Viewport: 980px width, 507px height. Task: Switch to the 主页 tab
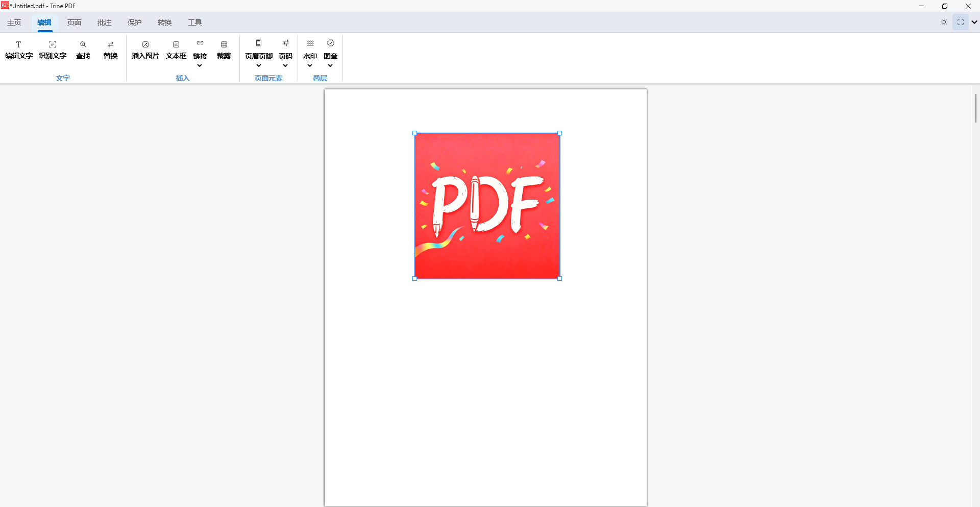click(x=14, y=22)
